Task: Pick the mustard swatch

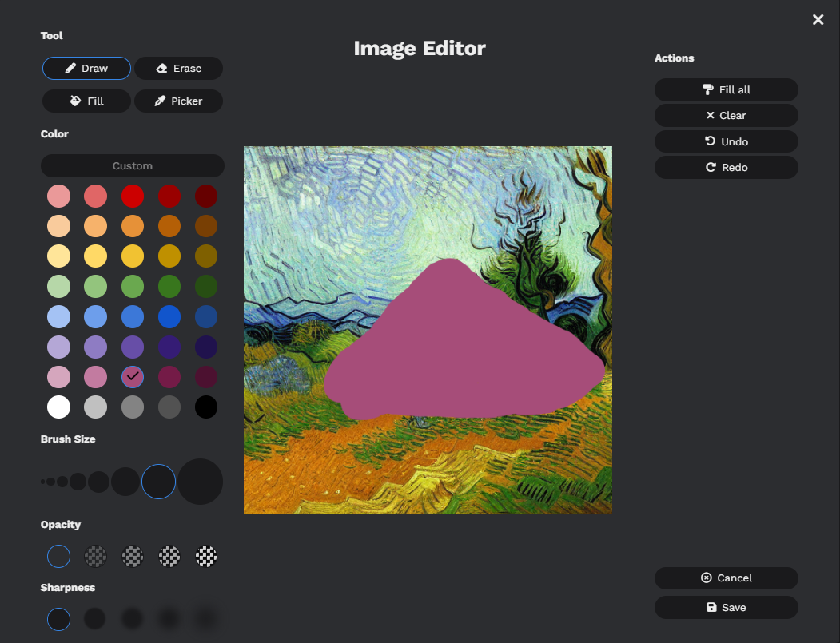Action: [x=169, y=256]
